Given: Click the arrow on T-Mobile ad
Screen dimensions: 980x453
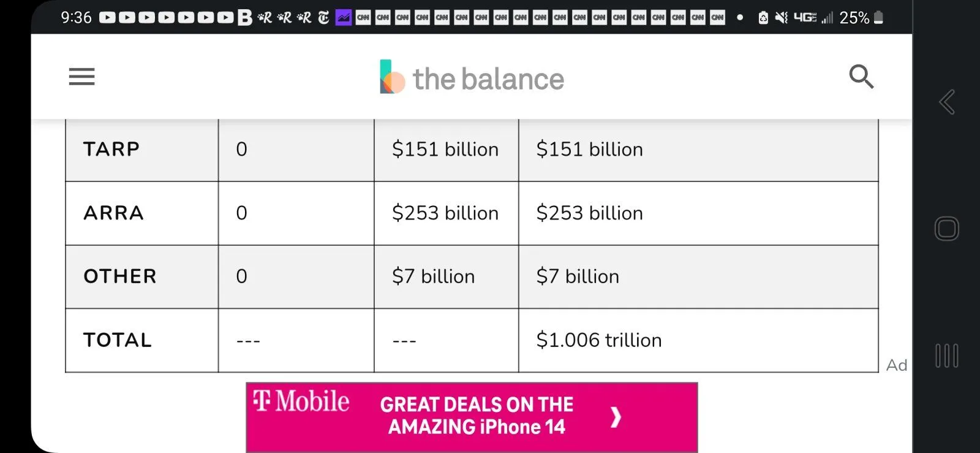Looking at the screenshot, I should coord(616,417).
